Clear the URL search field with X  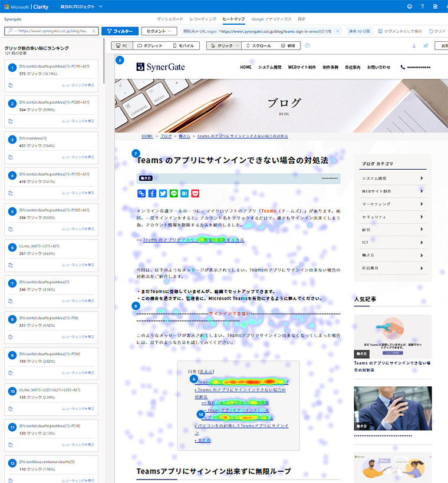click(x=94, y=31)
